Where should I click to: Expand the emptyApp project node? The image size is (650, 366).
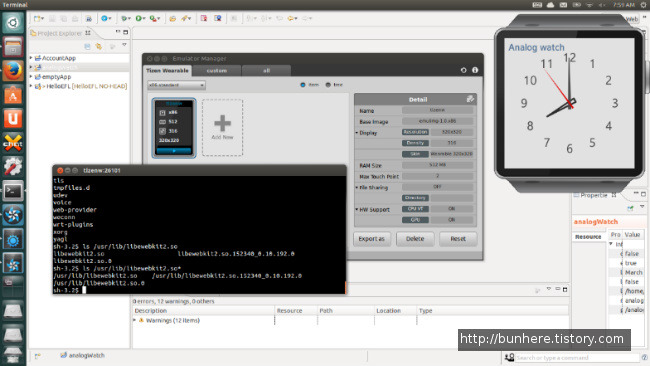[x=31, y=77]
